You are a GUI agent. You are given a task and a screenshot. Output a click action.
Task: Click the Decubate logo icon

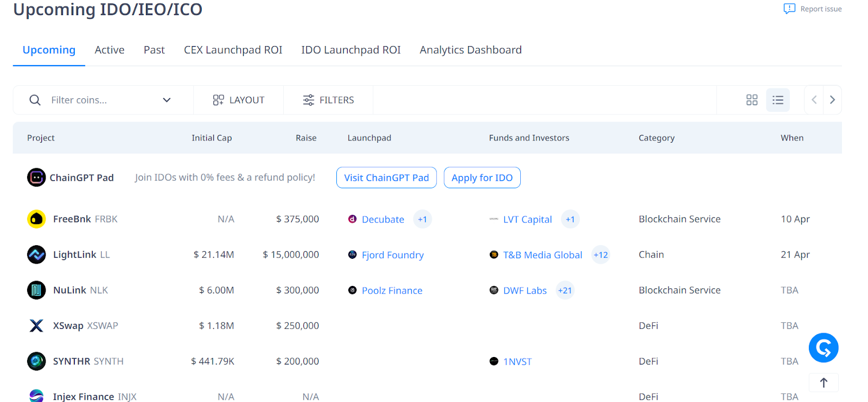[352, 219]
